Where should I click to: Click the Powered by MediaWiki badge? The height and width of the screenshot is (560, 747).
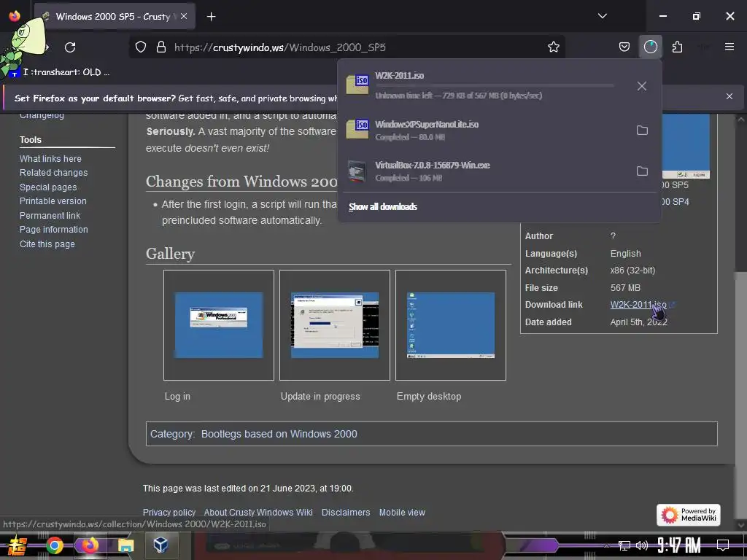(x=689, y=515)
